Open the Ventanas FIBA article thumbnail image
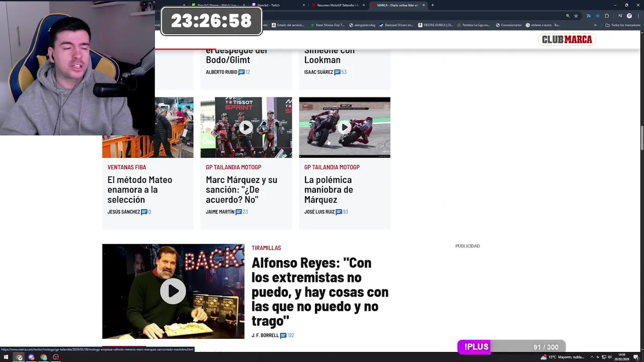 point(148,128)
